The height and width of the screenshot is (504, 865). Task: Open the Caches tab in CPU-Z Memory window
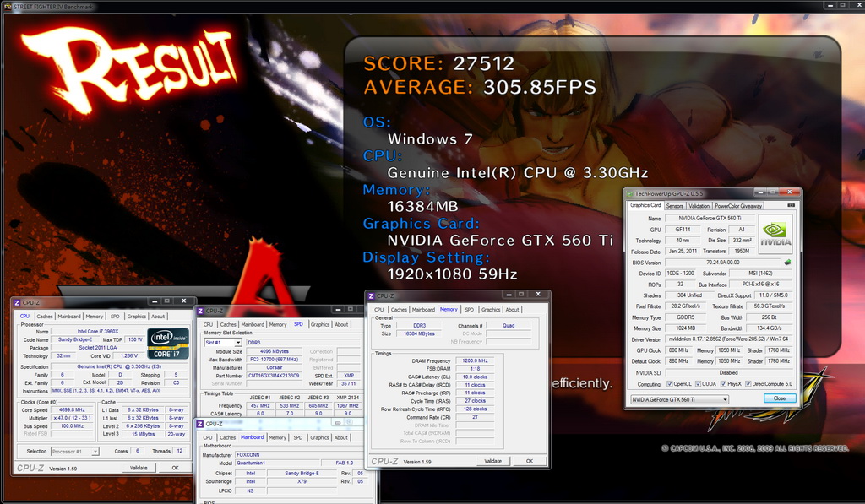click(399, 310)
